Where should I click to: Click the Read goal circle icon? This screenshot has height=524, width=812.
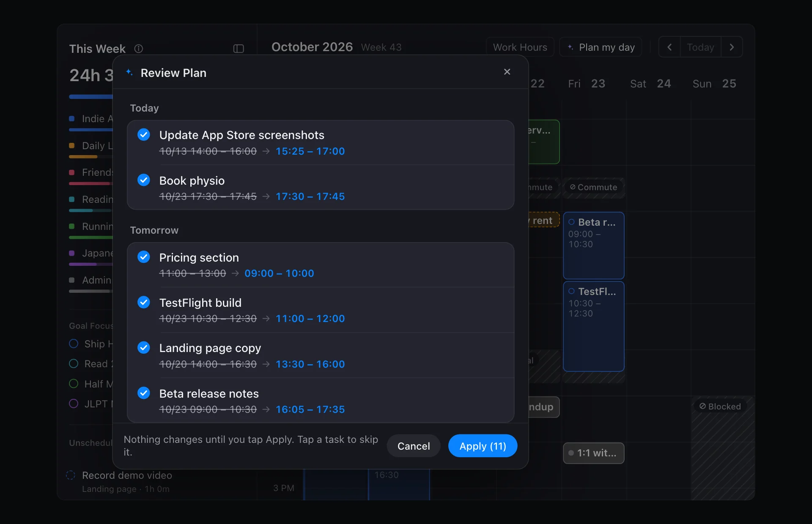pos(74,363)
